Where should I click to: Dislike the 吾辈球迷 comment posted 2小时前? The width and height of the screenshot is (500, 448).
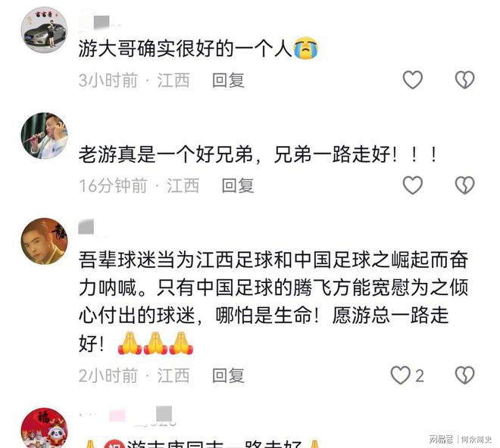pyautogui.click(x=464, y=375)
